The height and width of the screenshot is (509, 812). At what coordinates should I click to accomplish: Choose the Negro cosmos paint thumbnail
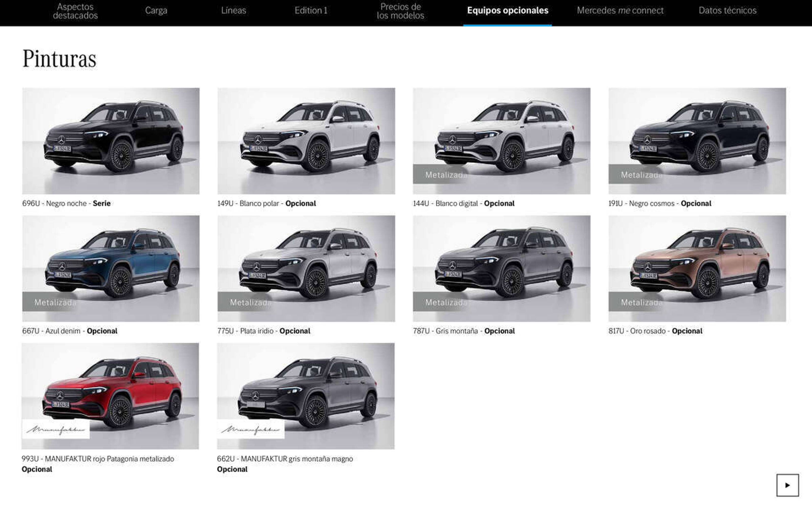point(697,141)
